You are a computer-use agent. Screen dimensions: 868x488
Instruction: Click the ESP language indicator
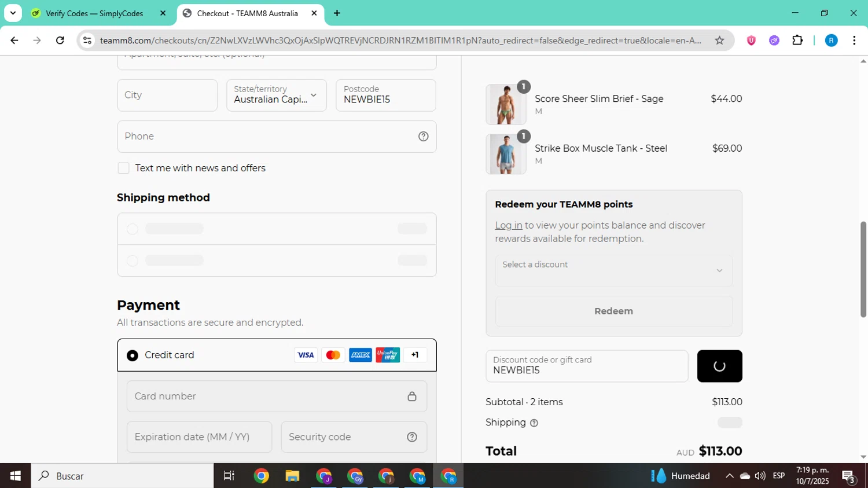point(779,476)
